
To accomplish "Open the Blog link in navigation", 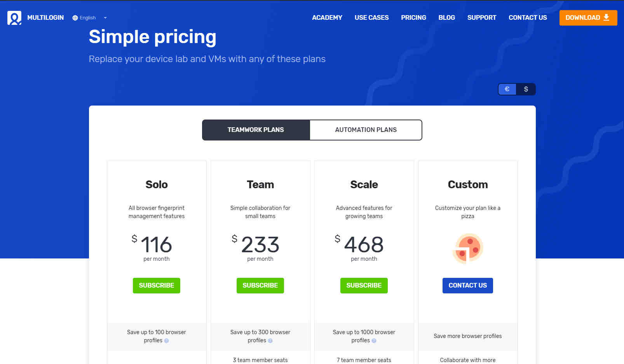I will tap(447, 18).
